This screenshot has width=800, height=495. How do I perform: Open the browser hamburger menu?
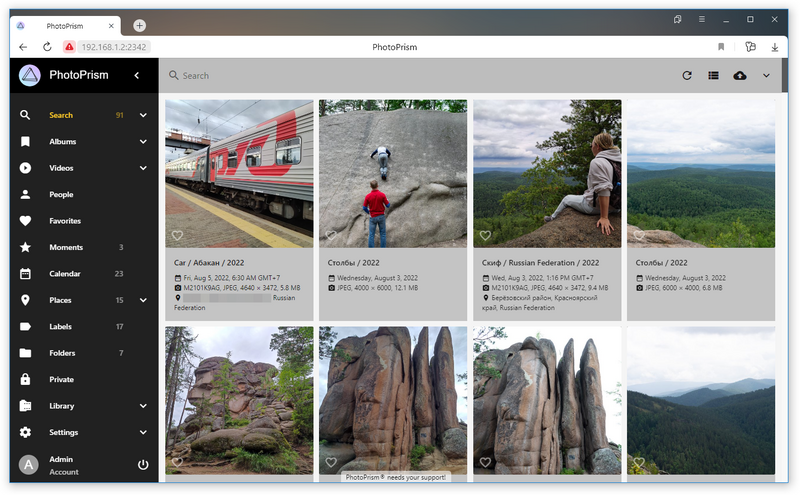pos(702,19)
